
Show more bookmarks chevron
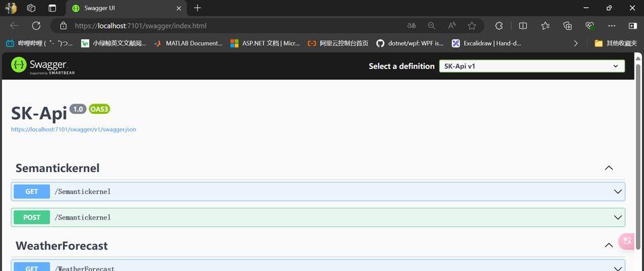(576, 43)
